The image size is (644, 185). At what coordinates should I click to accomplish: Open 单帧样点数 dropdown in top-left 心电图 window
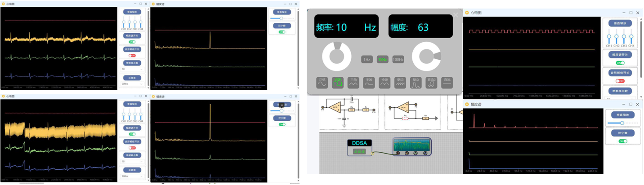pos(132,70)
